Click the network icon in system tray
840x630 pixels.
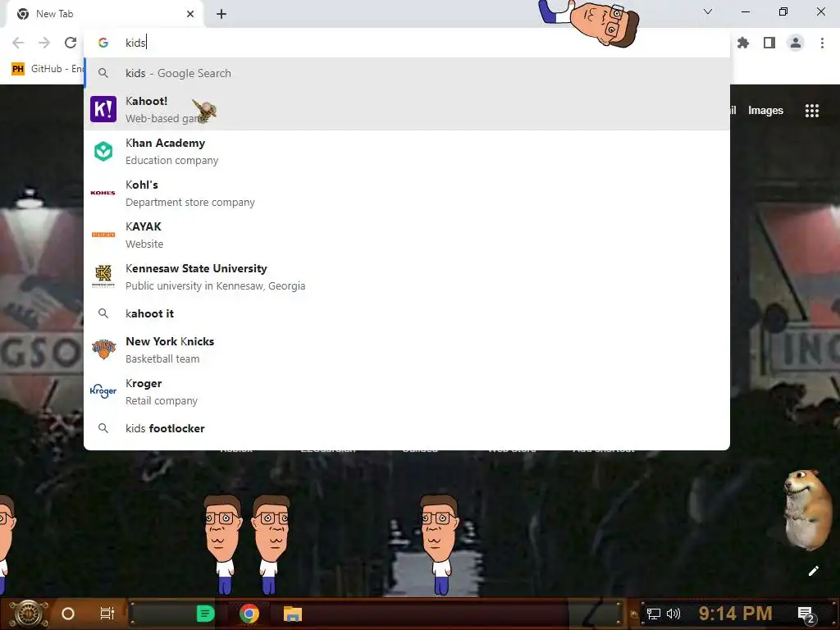pos(653,614)
